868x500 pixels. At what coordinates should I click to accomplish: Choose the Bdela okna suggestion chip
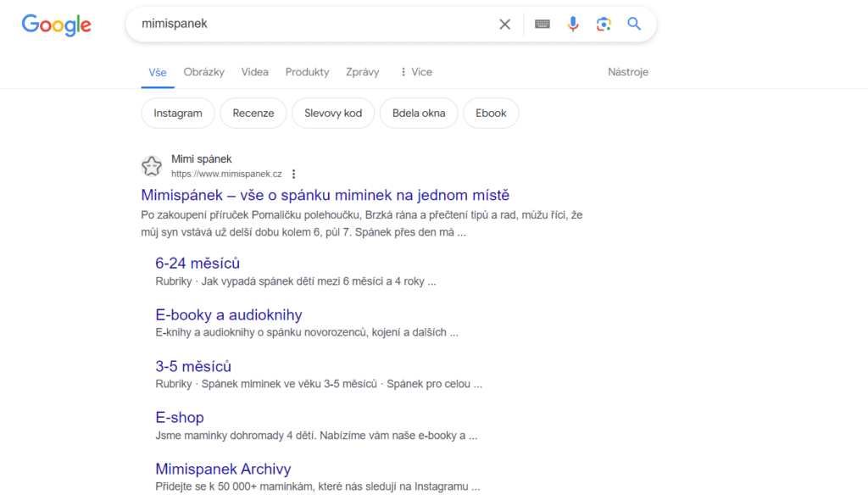[x=419, y=113]
